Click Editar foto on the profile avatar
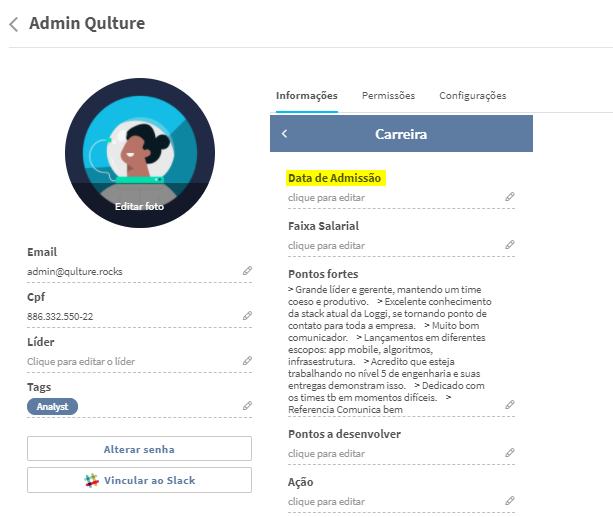Viewport: 613px width, 517px height. click(x=140, y=206)
